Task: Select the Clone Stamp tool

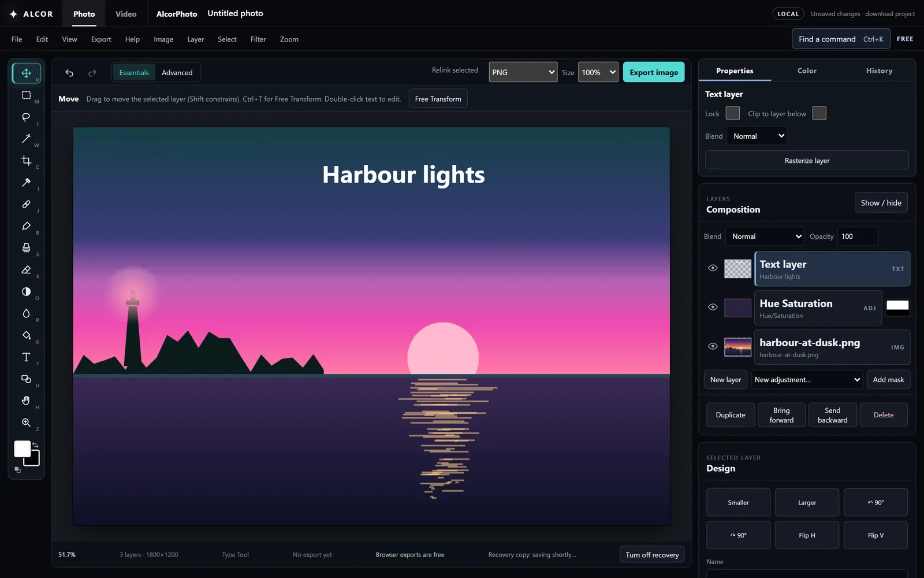Action: click(27, 247)
